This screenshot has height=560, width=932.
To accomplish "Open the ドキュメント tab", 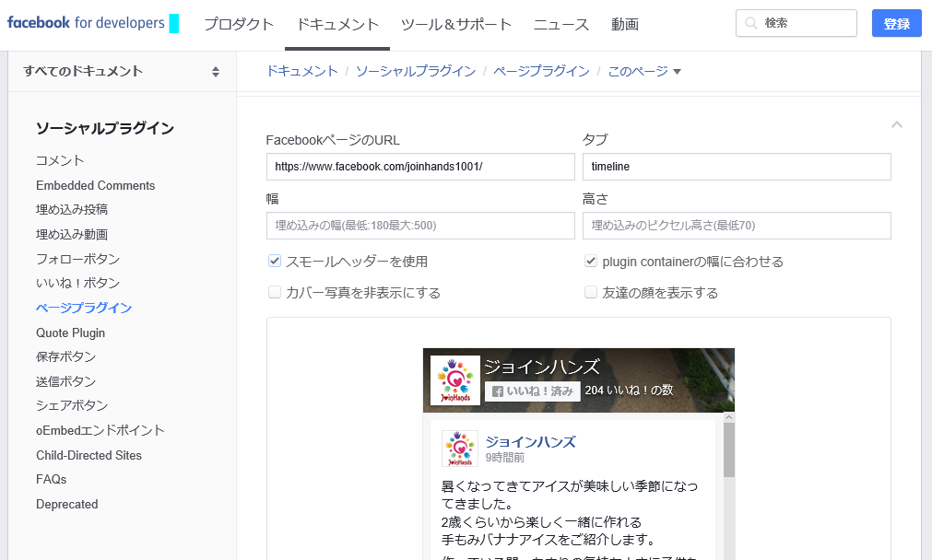I will (337, 24).
